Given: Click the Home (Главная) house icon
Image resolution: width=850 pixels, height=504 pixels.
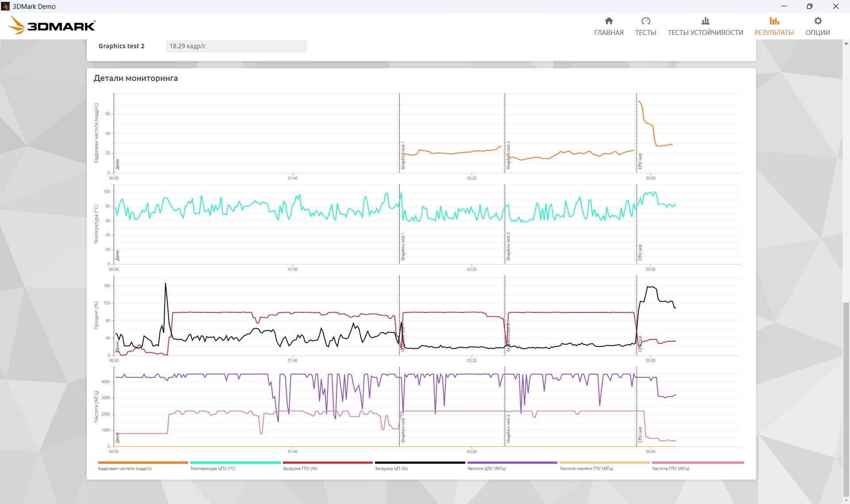Looking at the screenshot, I should tap(609, 21).
